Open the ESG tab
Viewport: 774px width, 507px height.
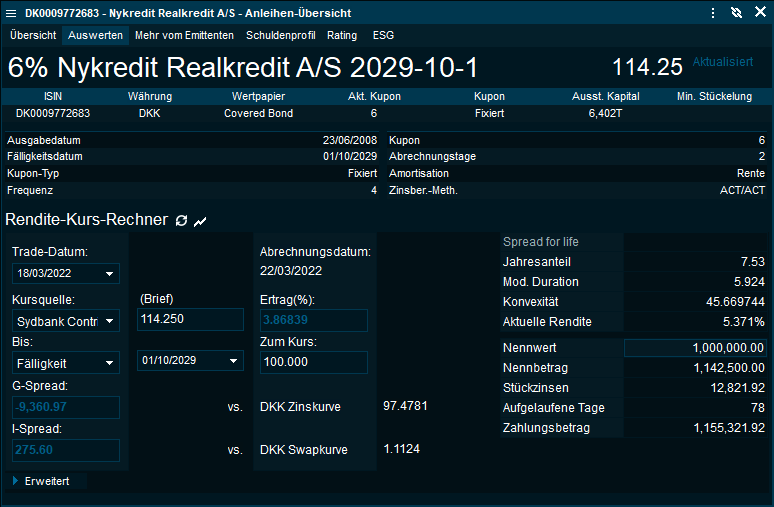coord(383,35)
